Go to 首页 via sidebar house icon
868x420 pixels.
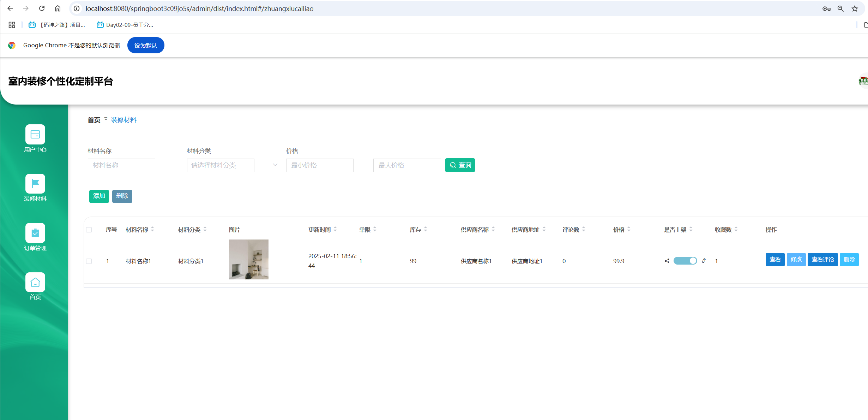(35, 283)
